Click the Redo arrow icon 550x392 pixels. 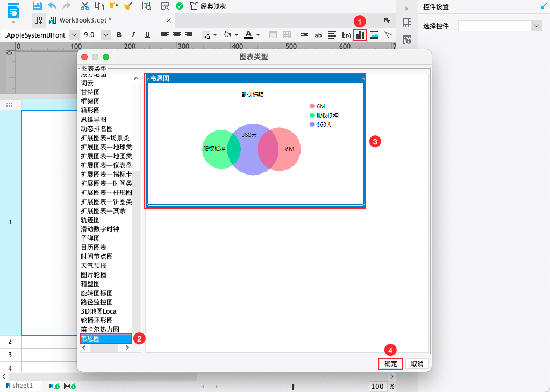tap(66, 6)
